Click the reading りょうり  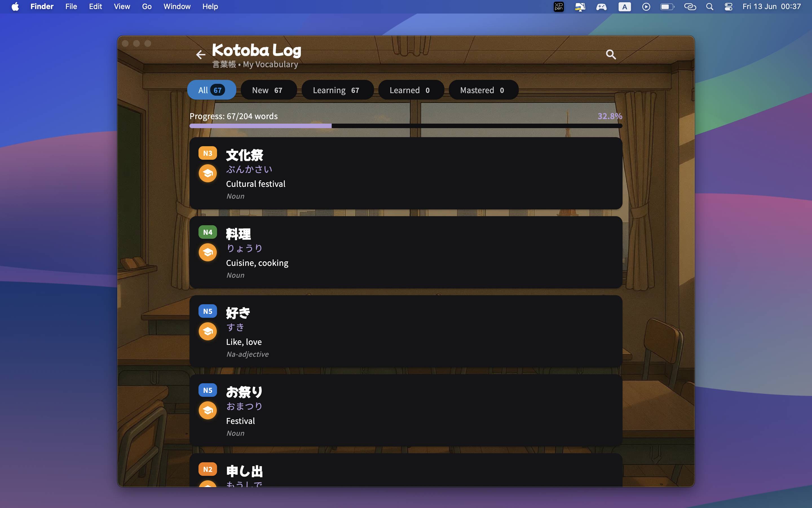click(x=244, y=248)
